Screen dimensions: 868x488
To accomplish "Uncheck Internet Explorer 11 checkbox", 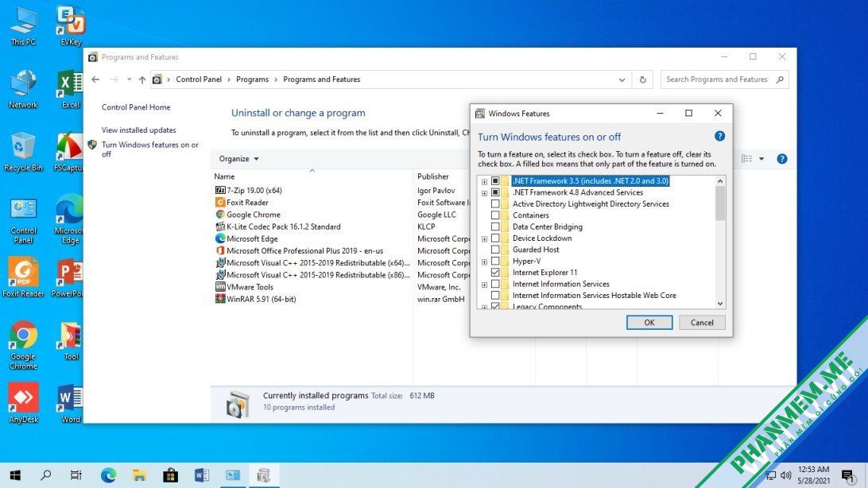I will [x=495, y=273].
